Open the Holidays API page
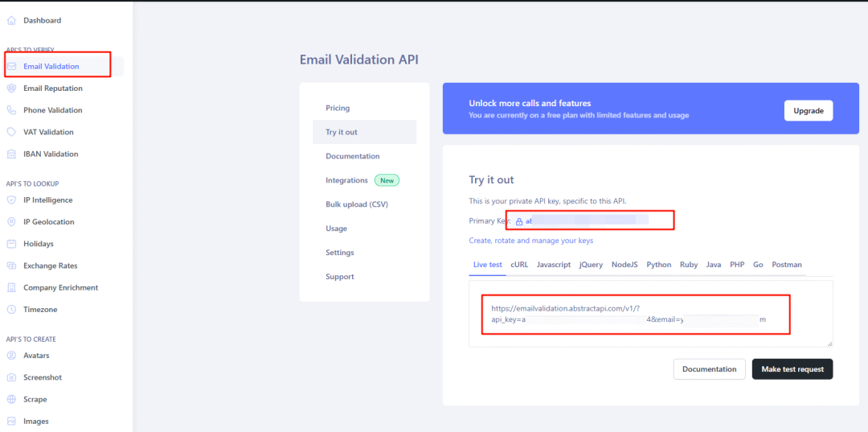The image size is (868, 432). point(39,244)
